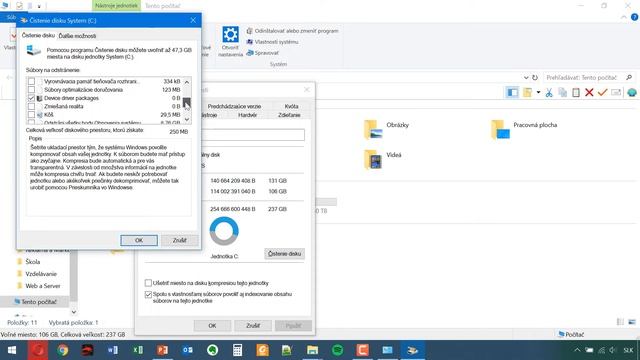This screenshot has width=640, height=360.
Task: Toggle the navigation pane layout icon
Action: (x=512, y=93)
